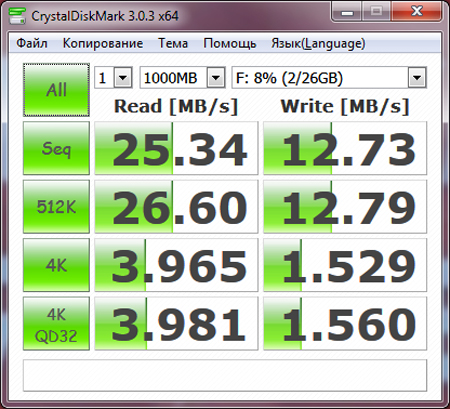The image size is (450, 409).
Task: Open the Файл menu
Action: [32, 43]
